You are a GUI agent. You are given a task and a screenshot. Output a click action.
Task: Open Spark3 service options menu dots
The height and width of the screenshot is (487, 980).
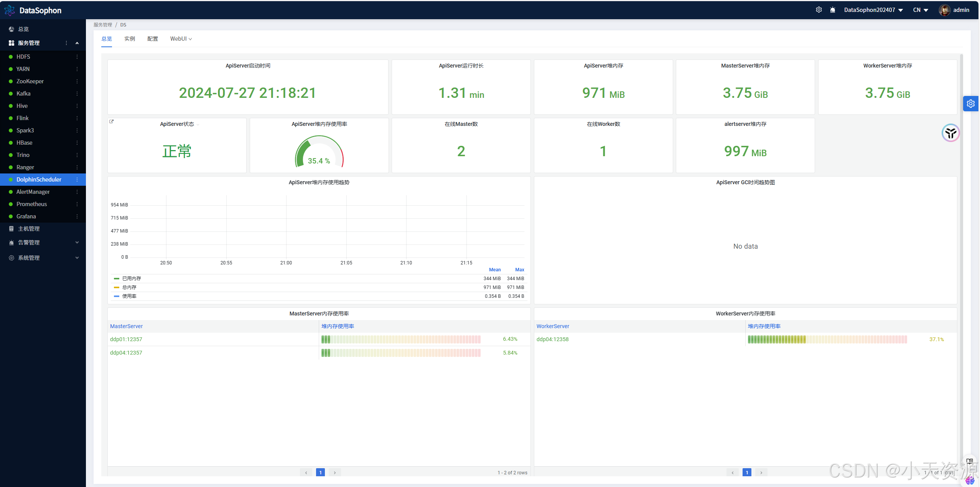point(77,130)
